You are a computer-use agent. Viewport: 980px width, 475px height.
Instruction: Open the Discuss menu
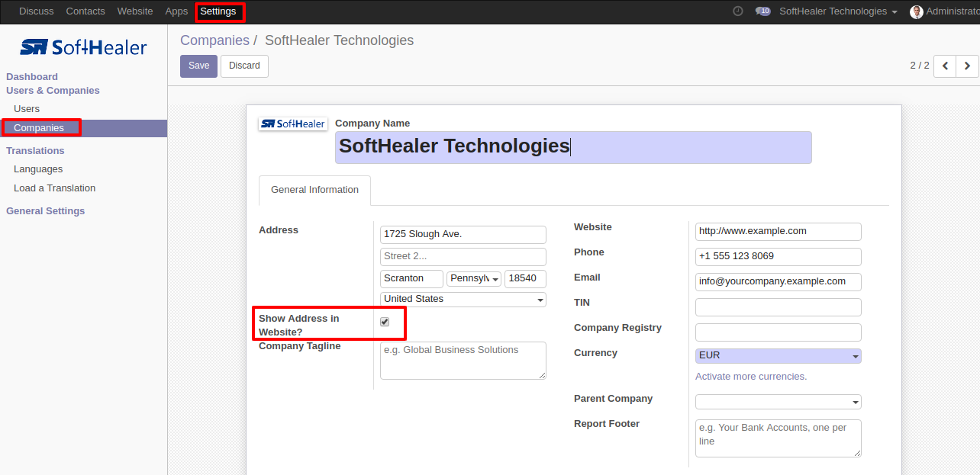(x=37, y=11)
